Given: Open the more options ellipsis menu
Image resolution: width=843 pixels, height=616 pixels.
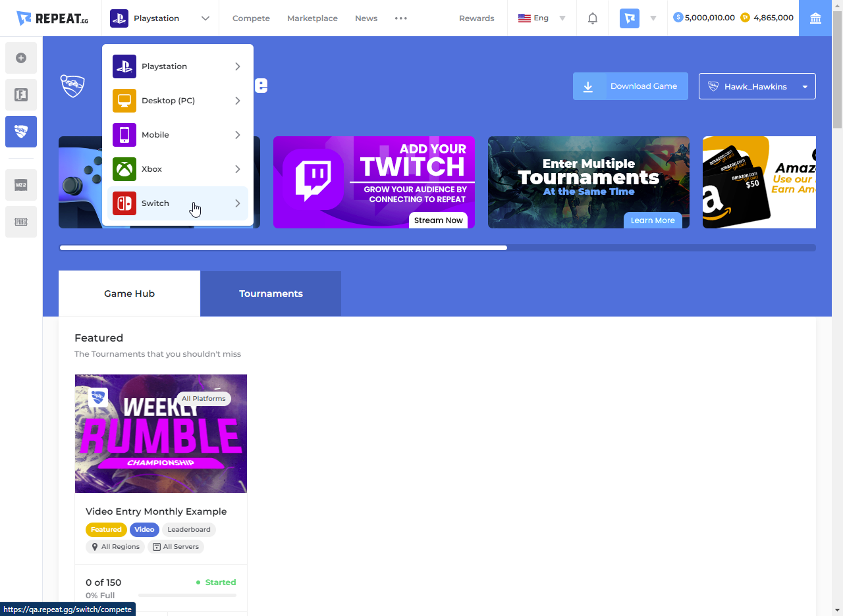Looking at the screenshot, I should tap(401, 18).
